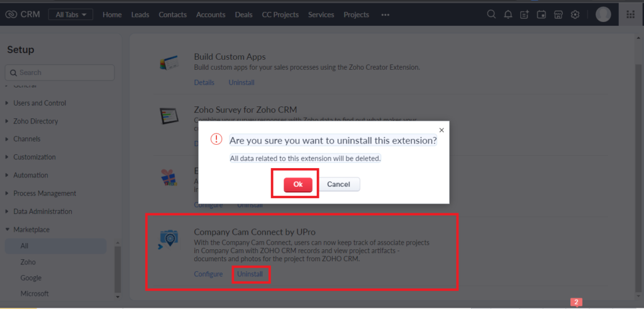644x309 pixels.
Task: Open the search magnifier in top bar
Action: [491, 14]
